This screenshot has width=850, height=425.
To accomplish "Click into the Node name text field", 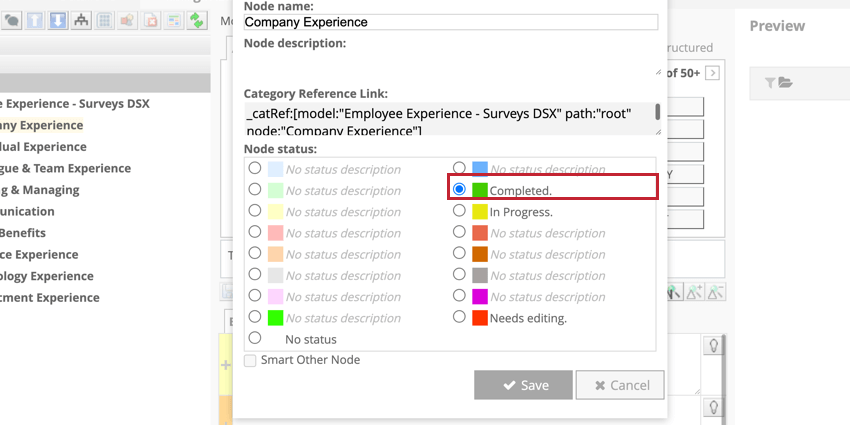I will pyautogui.click(x=450, y=22).
